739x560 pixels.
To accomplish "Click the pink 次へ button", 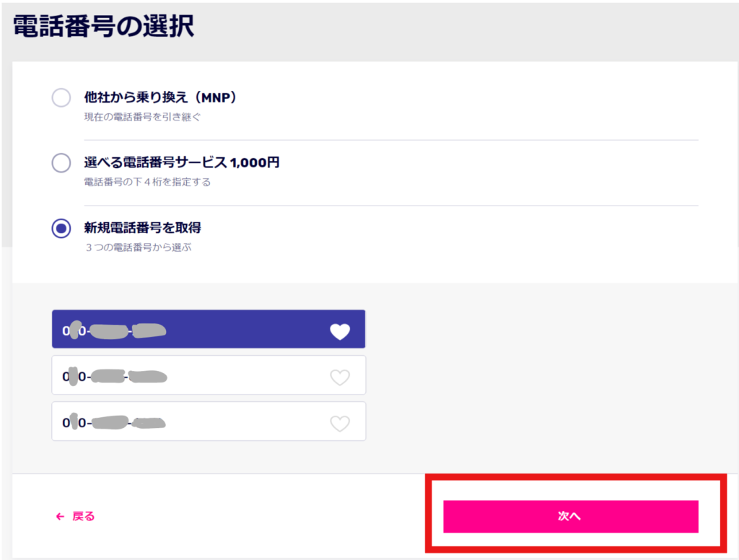I will (x=571, y=517).
